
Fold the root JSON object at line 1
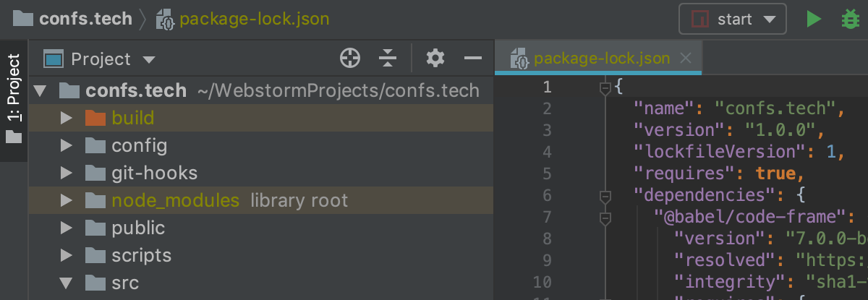(x=605, y=88)
